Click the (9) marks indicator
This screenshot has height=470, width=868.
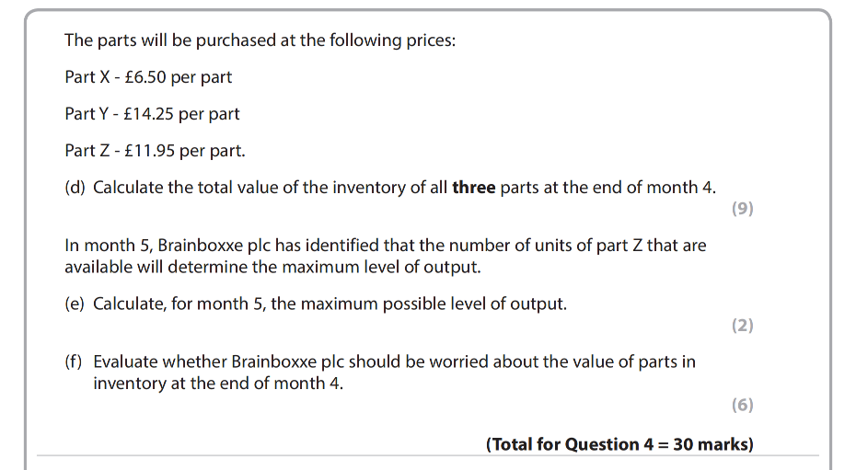[x=742, y=209]
